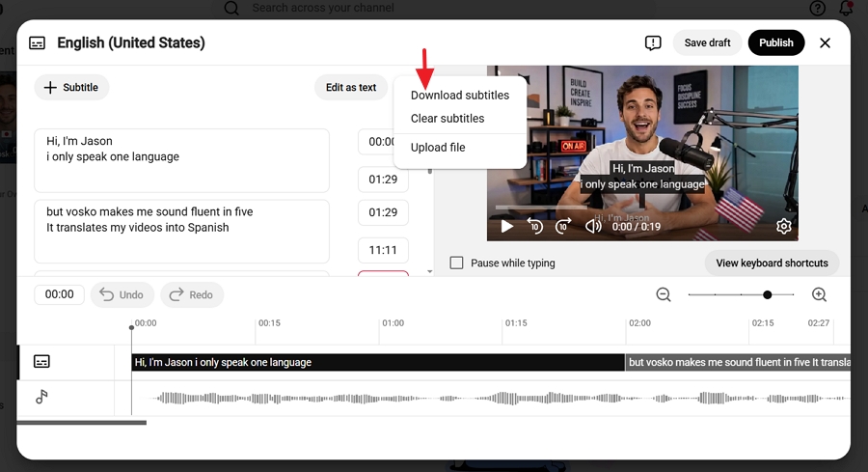
Task: Edit the 'Hi, I'm Jason' subtitle box
Action: [x=181, y=160]
